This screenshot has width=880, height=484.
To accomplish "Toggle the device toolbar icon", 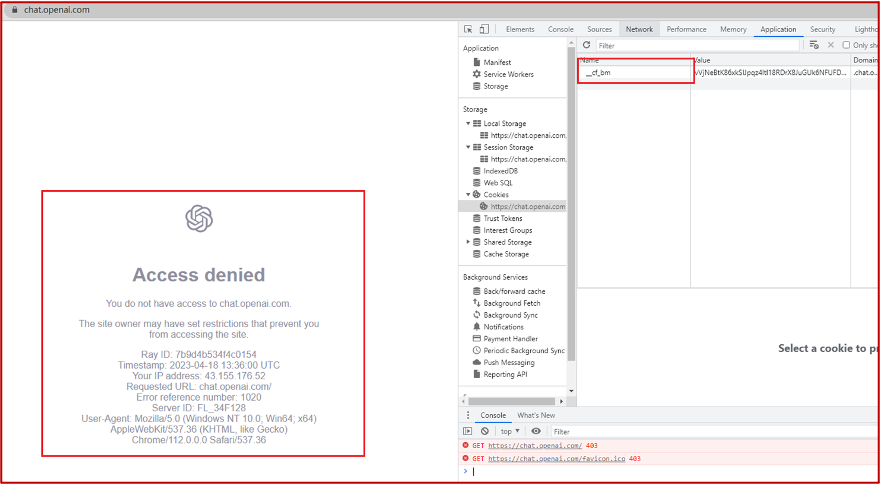I will [x=484, y=29].
